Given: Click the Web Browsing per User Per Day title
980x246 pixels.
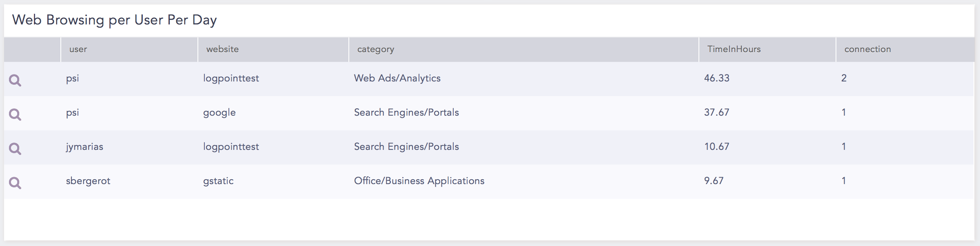Looking at the screenshot, I should click(x=114, y=20).
